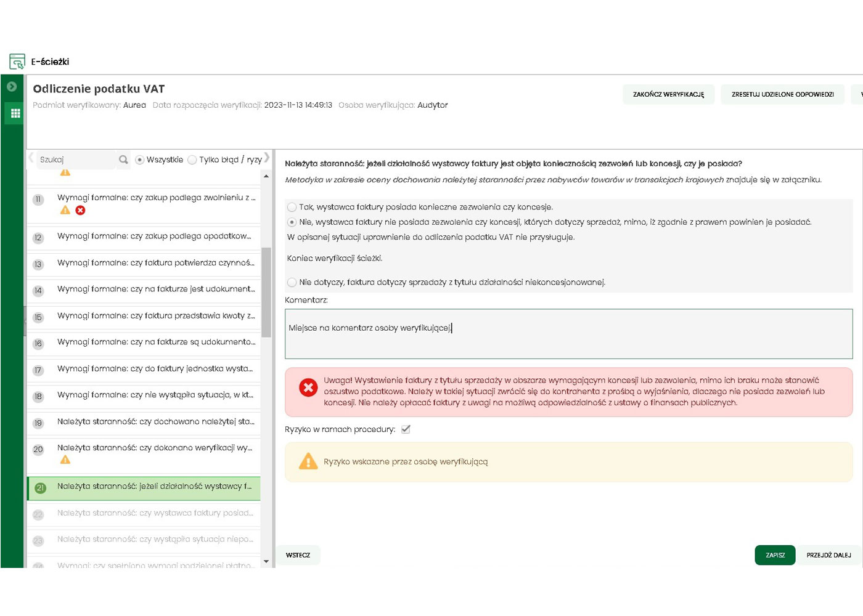This screenshot has width=863, height=616.
Task: Click the number 15 badge
Action: pyautogui.click(x=38, y=318)
